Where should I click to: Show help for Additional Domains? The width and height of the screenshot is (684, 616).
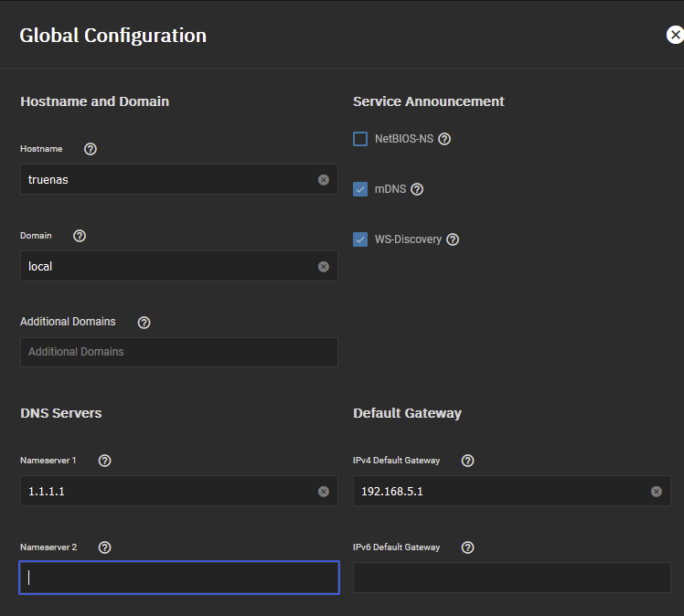144,323
